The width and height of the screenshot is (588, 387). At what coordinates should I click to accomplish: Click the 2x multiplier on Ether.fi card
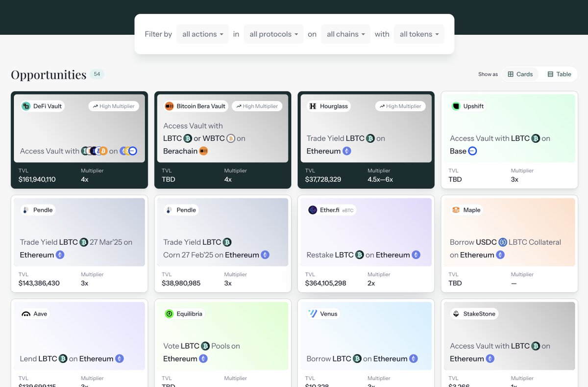pyautogui.click(x=371, y=284)
